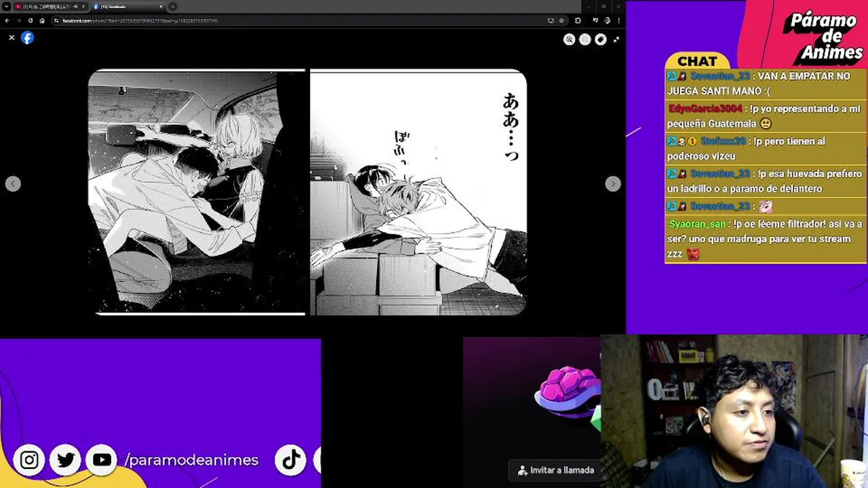Open the browser extensions menu
This screenshot has height=488, width=868.
(577, 20)
